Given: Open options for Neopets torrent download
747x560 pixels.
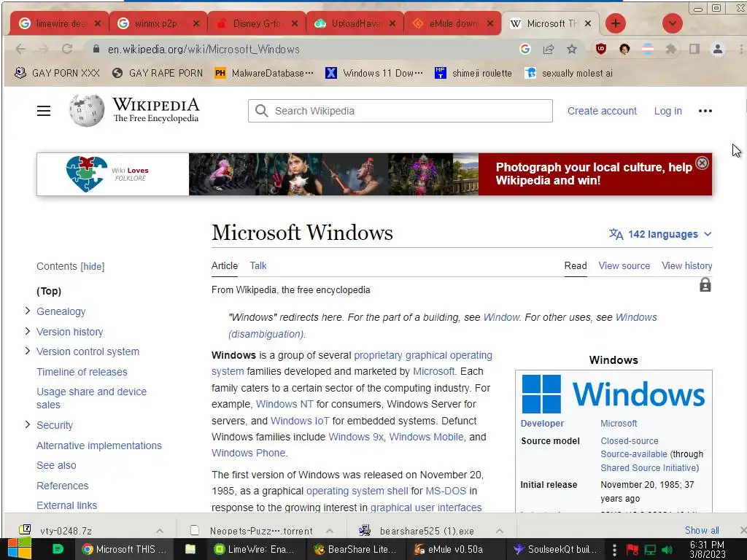Looking at the screenshot, I should coord(330,531).
